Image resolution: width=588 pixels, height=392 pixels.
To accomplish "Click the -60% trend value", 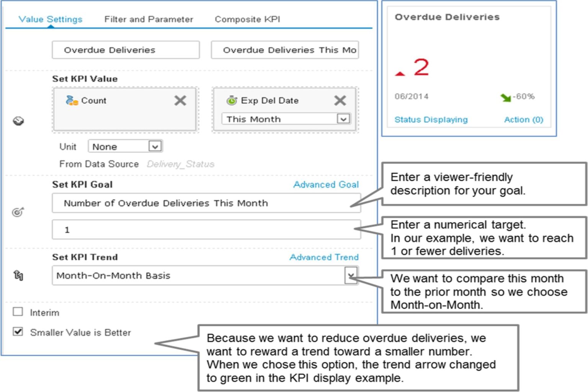I will 524,96.
